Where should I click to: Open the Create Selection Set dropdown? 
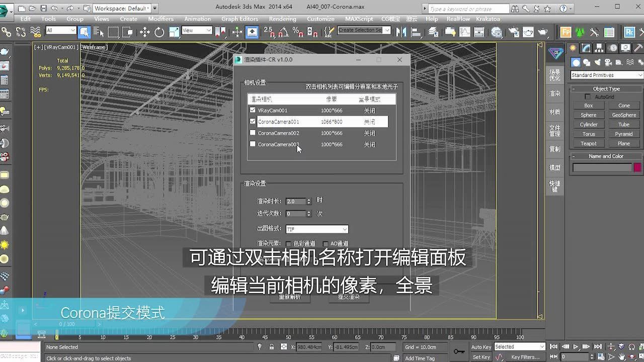pyautogui.click(x=364, y=30)
